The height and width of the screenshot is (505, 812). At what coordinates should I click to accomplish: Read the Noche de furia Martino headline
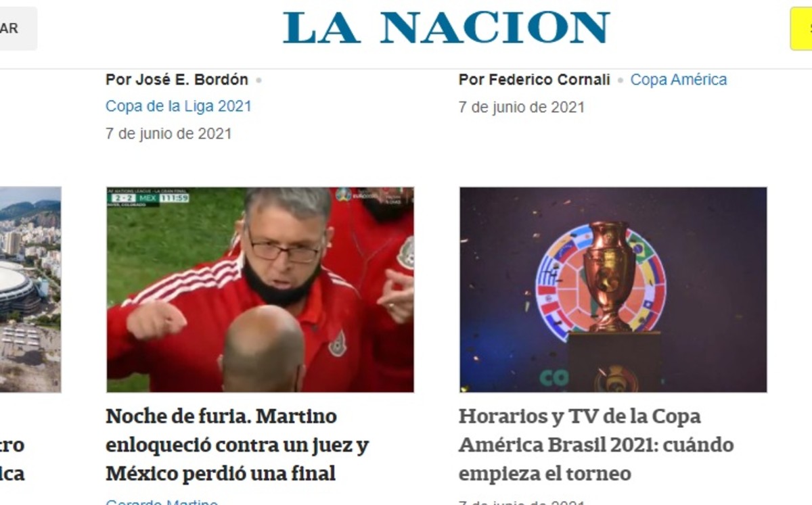pyautogui.click(x=238, y=445)
